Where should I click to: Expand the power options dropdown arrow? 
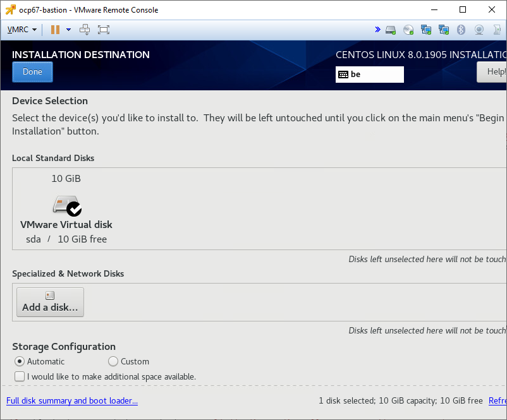coord(68,30)
